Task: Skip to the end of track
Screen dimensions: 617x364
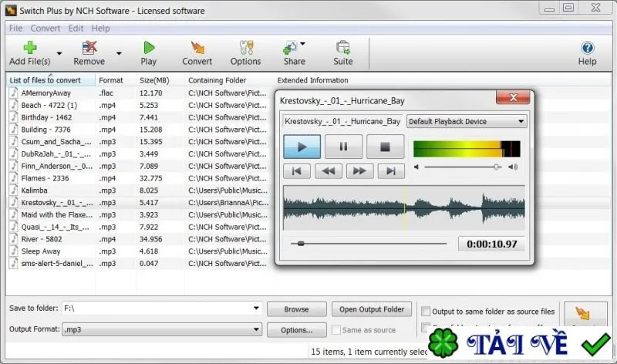Action: (391, 171)
